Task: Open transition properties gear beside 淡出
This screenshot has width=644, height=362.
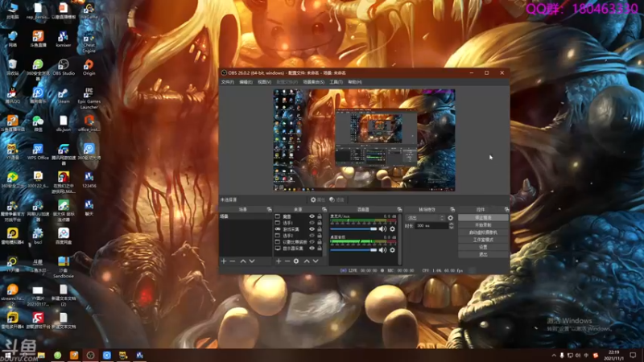Action: pos(451,218)
